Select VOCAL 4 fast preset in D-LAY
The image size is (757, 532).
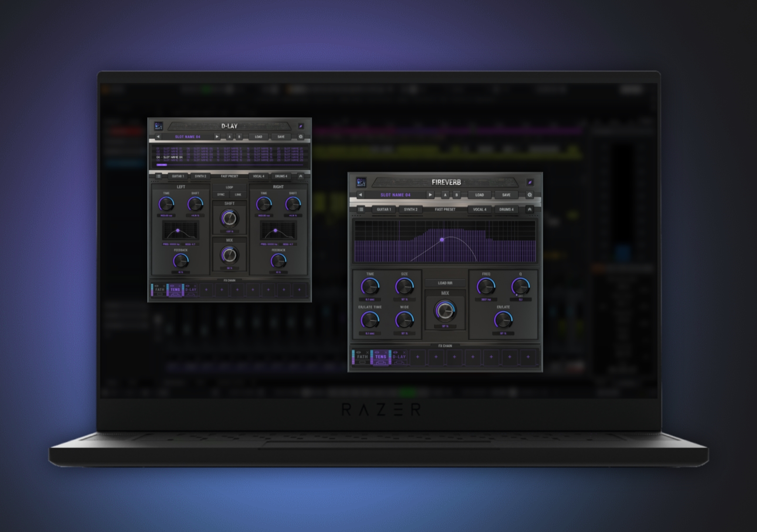(259, 176)
